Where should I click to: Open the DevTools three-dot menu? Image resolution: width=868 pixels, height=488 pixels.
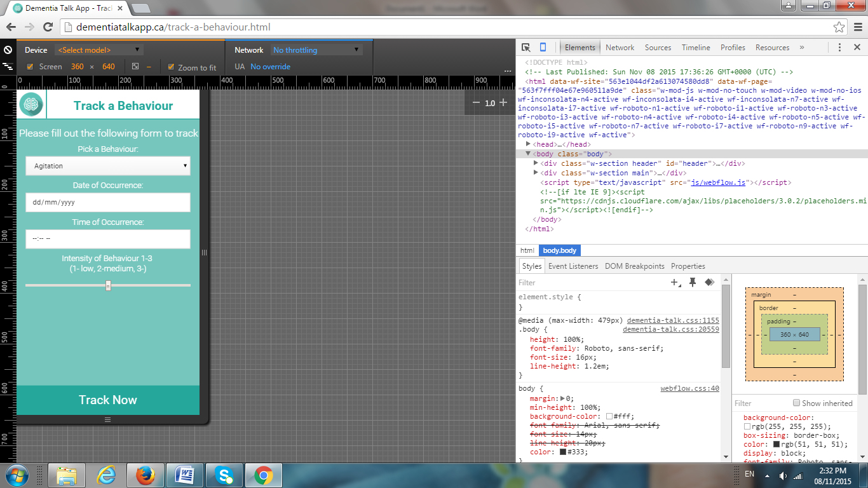[839, 48]
